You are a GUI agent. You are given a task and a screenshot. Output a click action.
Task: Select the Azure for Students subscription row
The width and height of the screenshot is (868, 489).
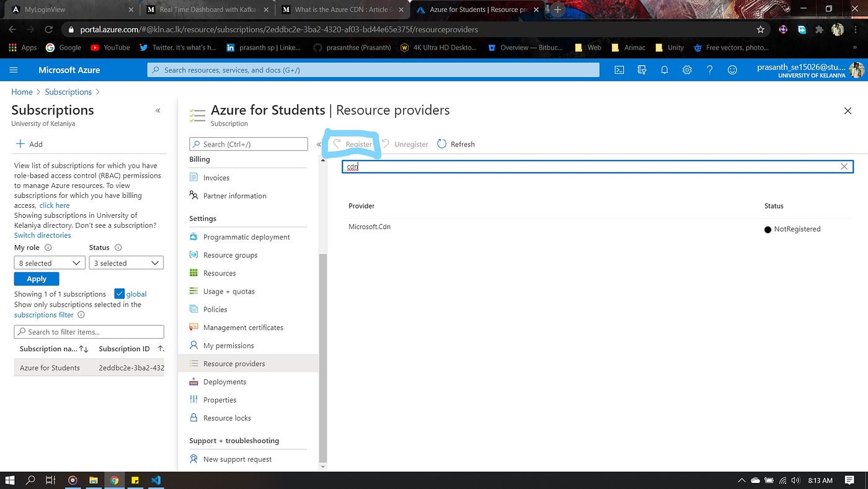coord(89,367)
